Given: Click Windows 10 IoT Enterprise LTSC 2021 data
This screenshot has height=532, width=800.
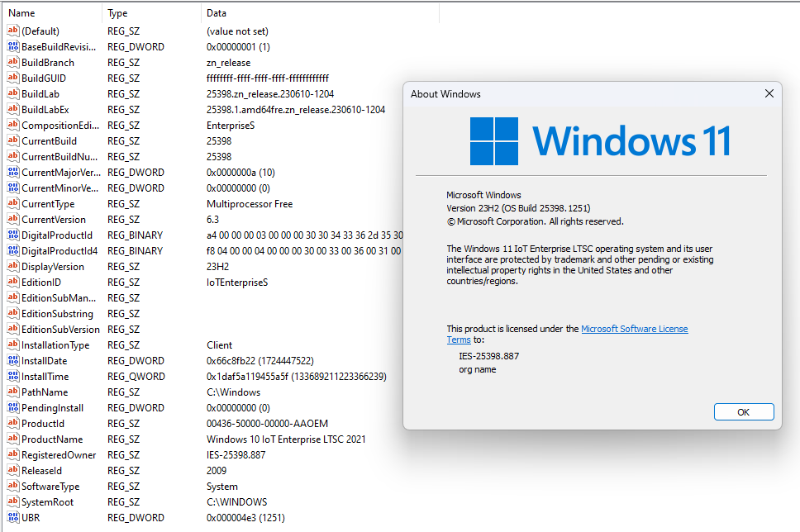Looking at the screenshot, I should point(286,439).
